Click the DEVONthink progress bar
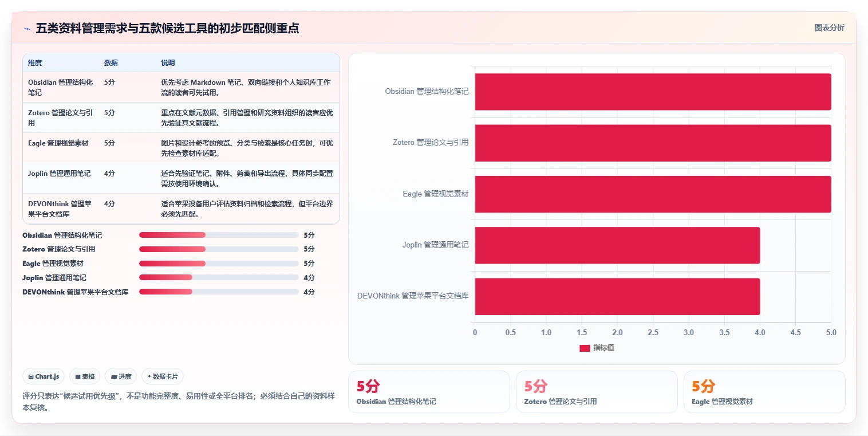Image resolution: width=868 pixels, height=436 pixels. coord(219,292)
